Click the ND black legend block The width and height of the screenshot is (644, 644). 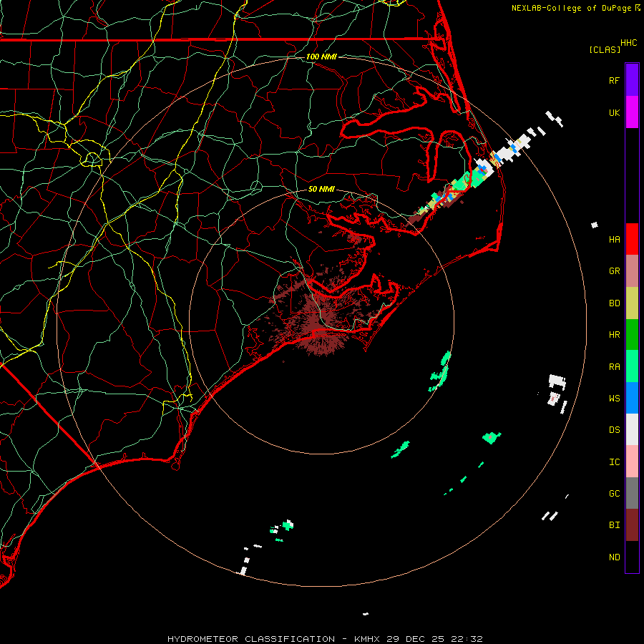pyautogui.click(x=632, y=557)
